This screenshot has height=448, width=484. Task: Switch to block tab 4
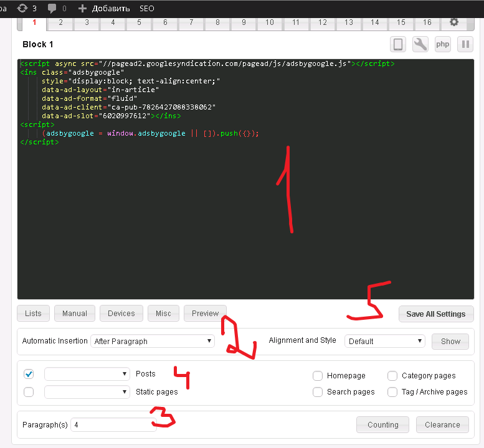click(113, 22)
